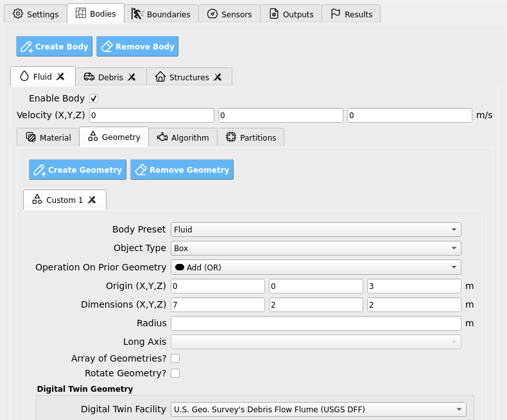The width and height of the screenshot is (507, 420).
Task: Click the Dimensions Y input field
Action: pyautogui.click(x=316, y=305)
